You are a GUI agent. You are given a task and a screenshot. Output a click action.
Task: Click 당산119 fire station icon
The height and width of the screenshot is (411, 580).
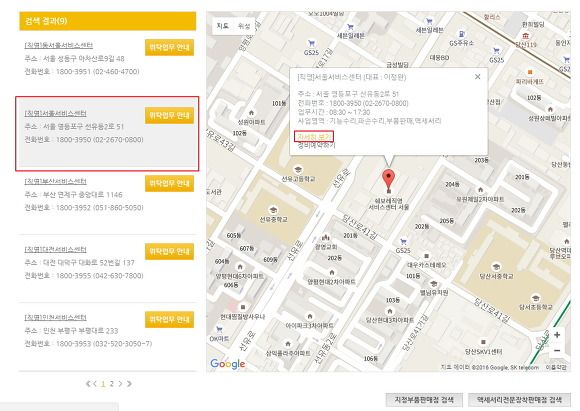point(526,36)
